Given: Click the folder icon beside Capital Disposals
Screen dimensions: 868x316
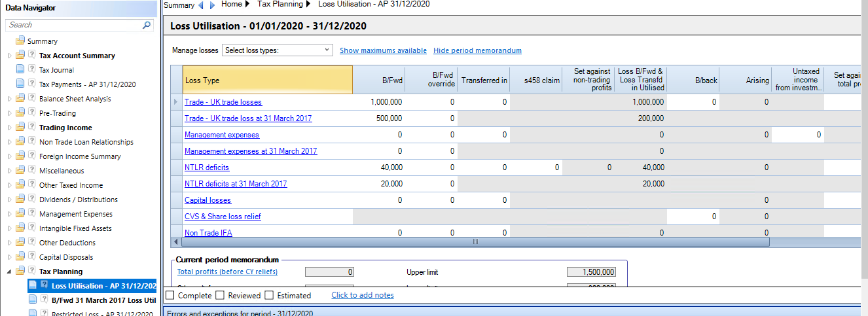Looking at the screenshot, I should coord(20,257).
